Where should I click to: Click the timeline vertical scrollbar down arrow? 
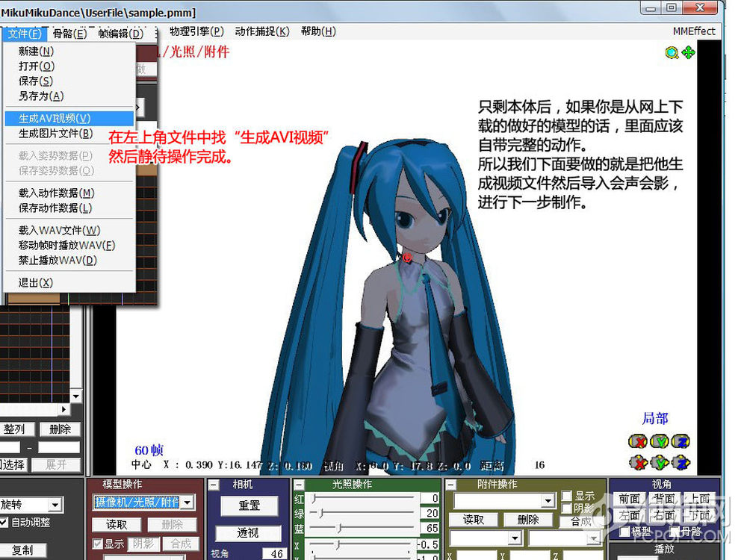[x=75, y=396]
